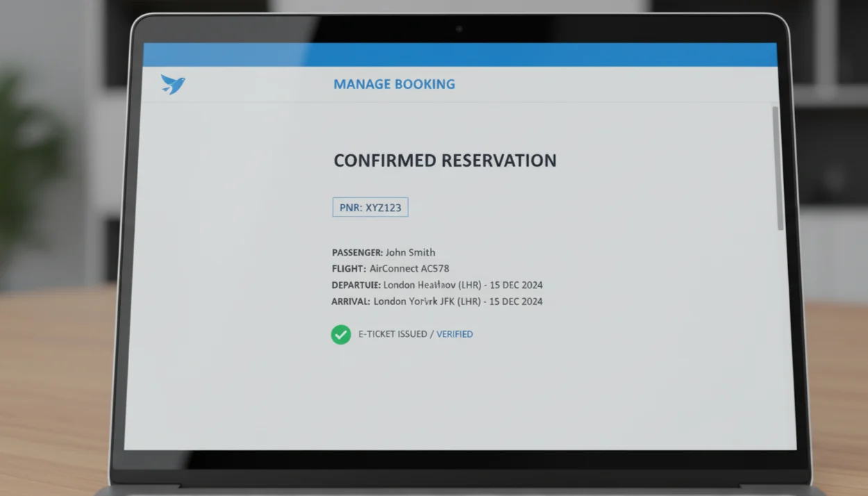Click the vertical scrollbar thumb
The image size is (868, 496).
point(780,168)
